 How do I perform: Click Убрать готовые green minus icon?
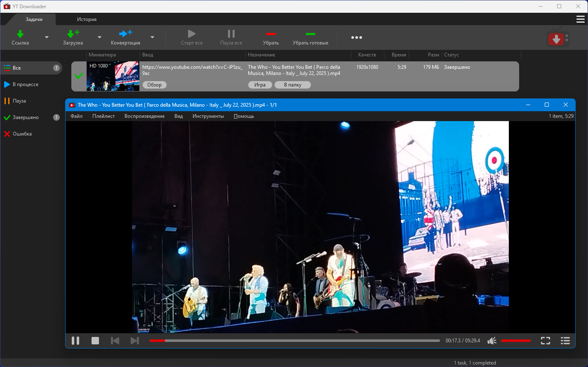tap(310, 34)
